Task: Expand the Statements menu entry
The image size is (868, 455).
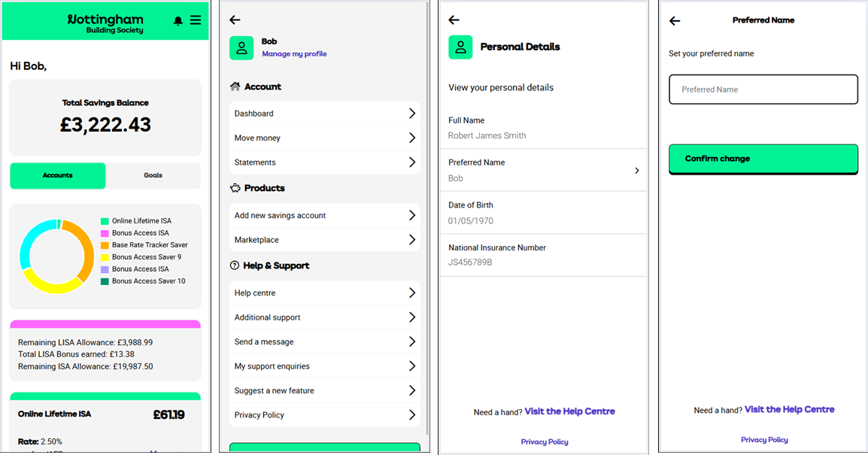Action: coord(324,162)
